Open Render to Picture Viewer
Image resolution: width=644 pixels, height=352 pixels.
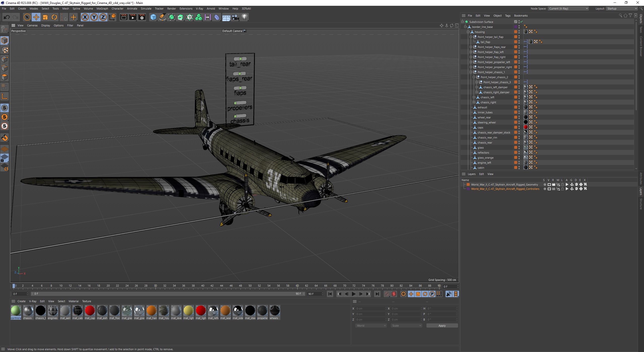[133, 17]
